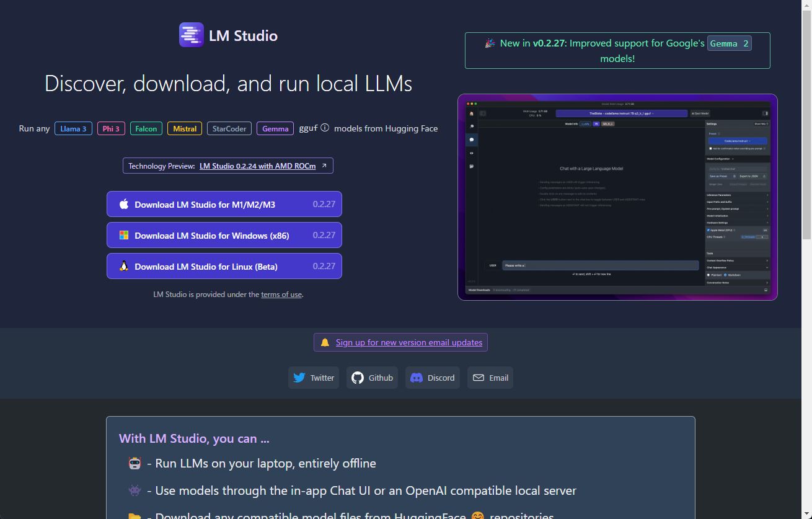Select the Gemma model tag
The height and width of the screenshot is (519, 812).
275,128
